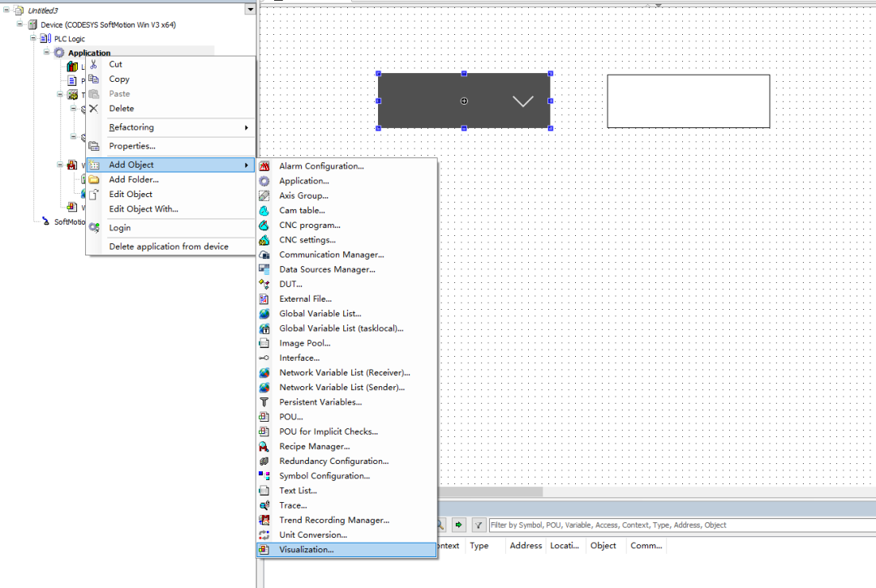Click the Delete X icon
This screenshot has height=588, width=876.
click(x=94, y=109)
